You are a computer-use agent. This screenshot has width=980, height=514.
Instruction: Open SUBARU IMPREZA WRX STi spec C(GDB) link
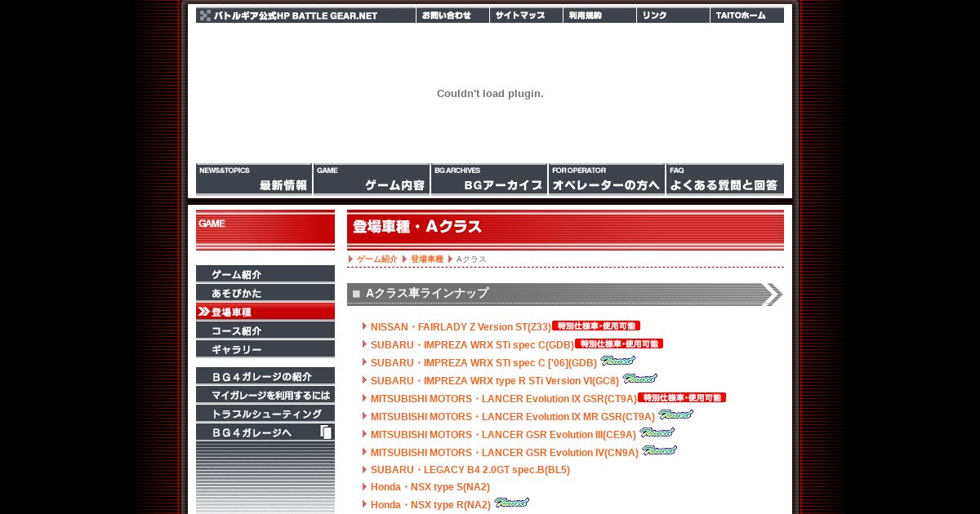(x=472, y=345)
